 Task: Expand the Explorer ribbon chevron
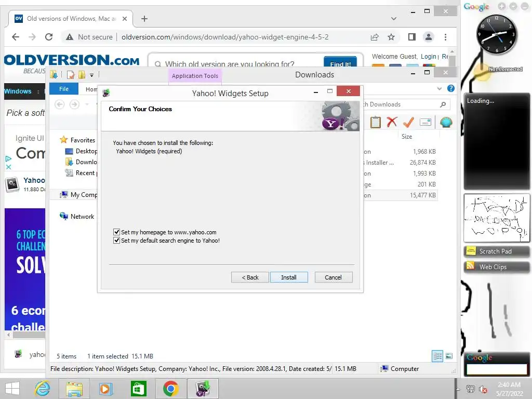440,88
